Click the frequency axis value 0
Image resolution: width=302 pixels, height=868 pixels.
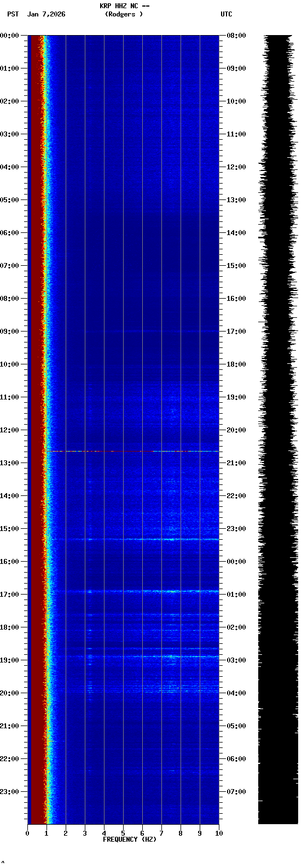point(27,833)
